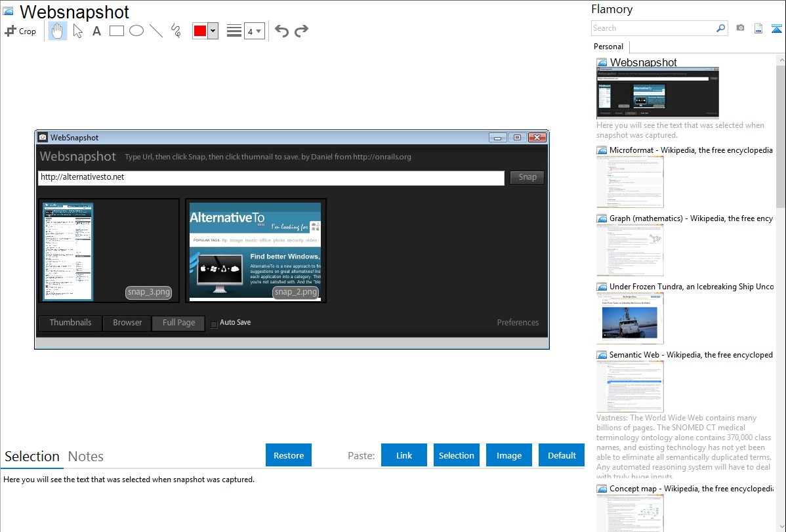Click the sidebar scrollbar down arrow
This screenshot has width=786, height=532.
[x=781, y=527]
